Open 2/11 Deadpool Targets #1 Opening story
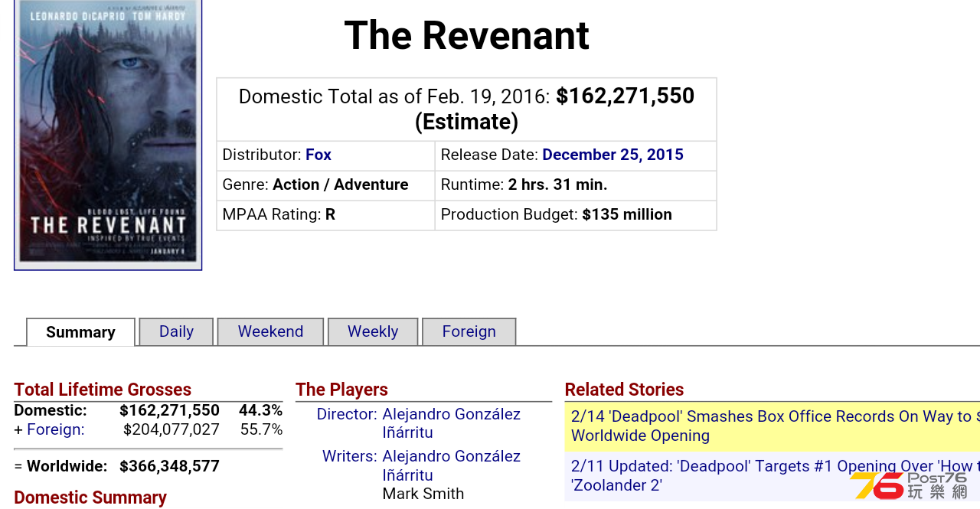980x509 pixels. (775, 475)
